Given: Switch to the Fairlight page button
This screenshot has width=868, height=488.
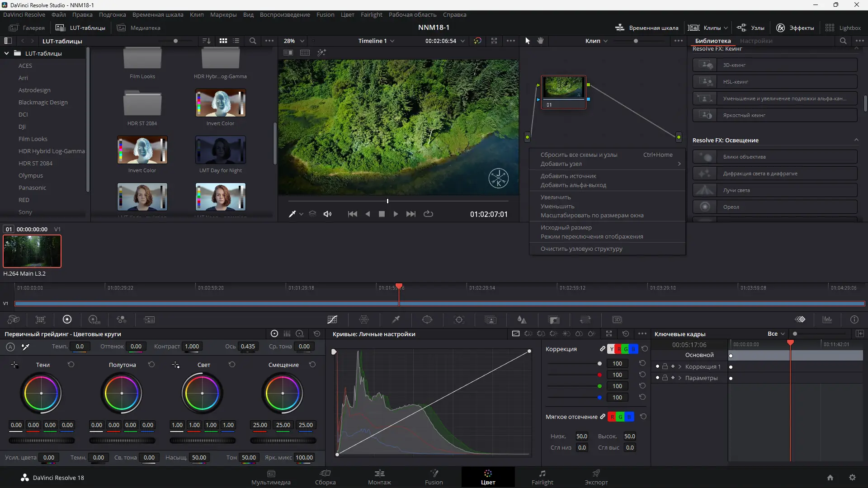Looking at the screenshot, I should [542, 477].
